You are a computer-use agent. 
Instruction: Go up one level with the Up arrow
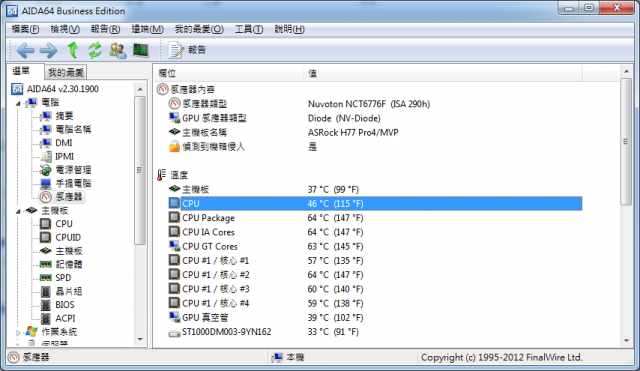click(x=73, y=50)
